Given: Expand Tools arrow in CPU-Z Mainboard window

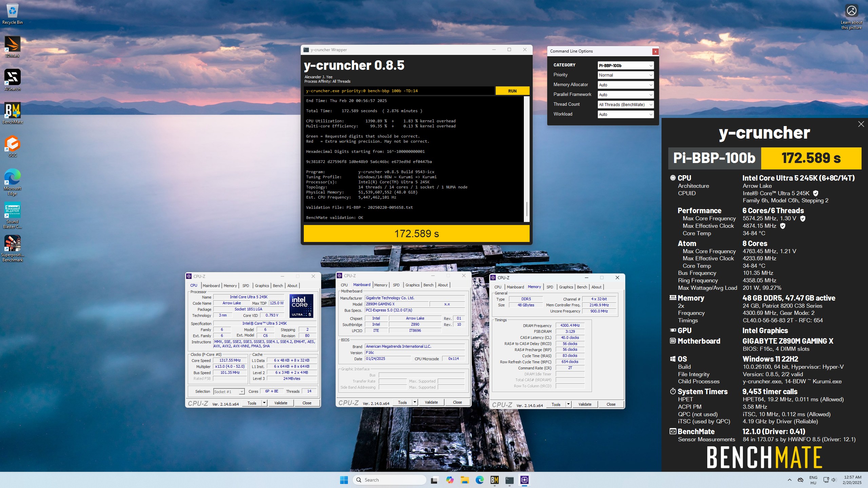Looking at the screenshot, I should coord(415,402).
